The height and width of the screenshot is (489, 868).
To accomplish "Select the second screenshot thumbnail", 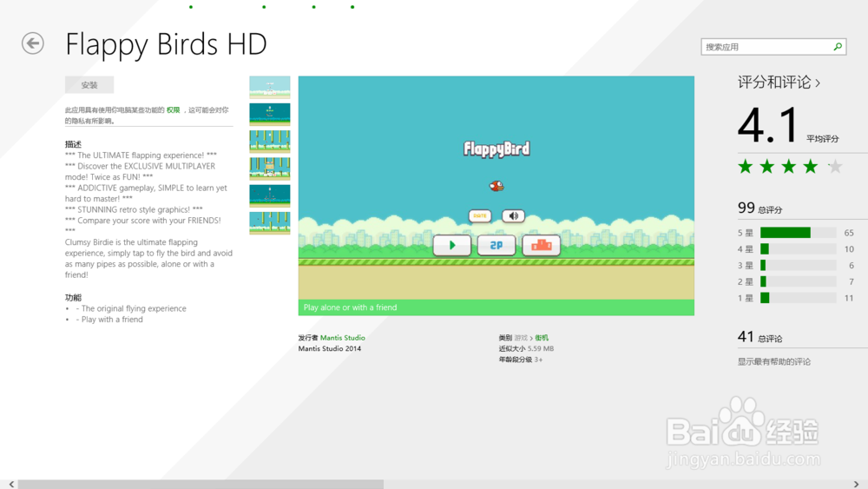I will (x=270, y=114).
